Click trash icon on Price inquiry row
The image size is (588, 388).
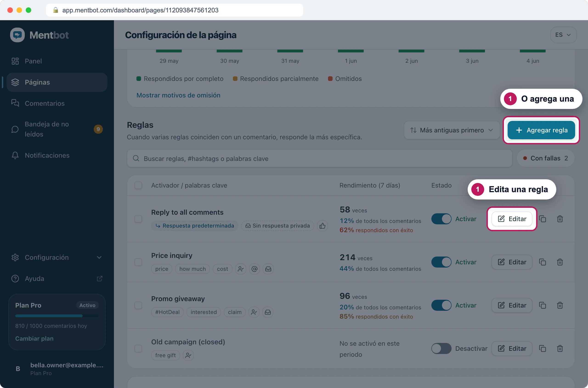pyautogui.click(x=560, y=262)
